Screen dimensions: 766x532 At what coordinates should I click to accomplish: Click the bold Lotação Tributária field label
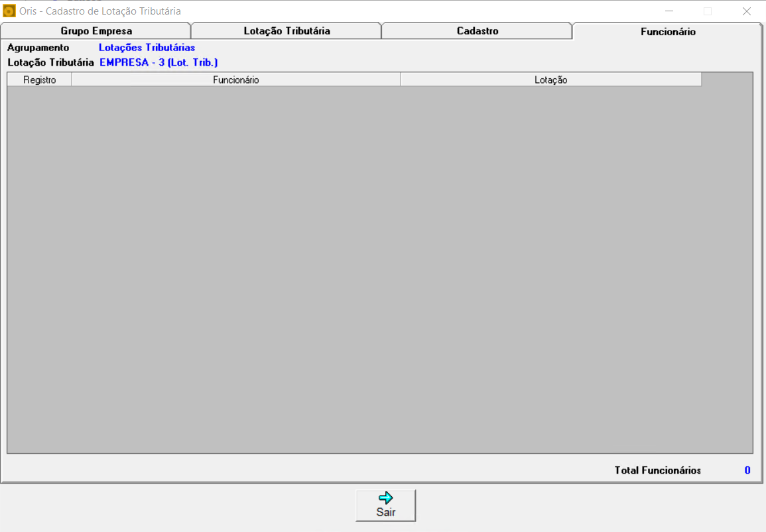[50, 62]
